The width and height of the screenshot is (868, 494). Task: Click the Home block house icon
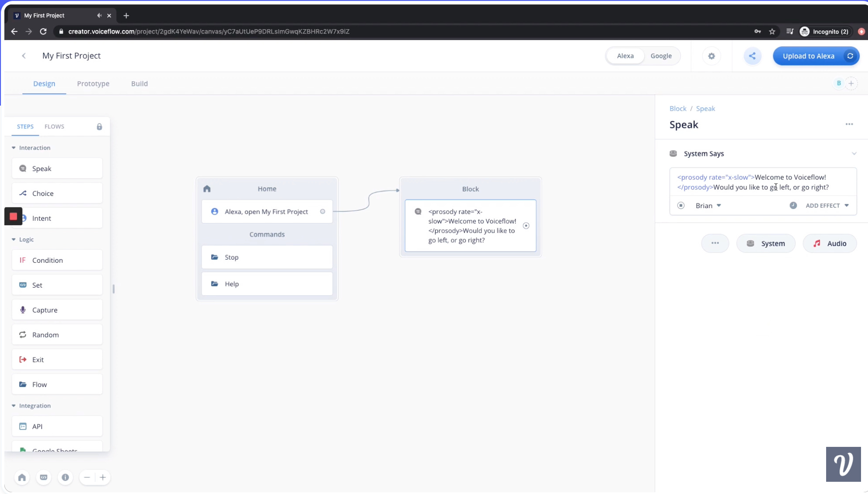click(x=207, y=189)
